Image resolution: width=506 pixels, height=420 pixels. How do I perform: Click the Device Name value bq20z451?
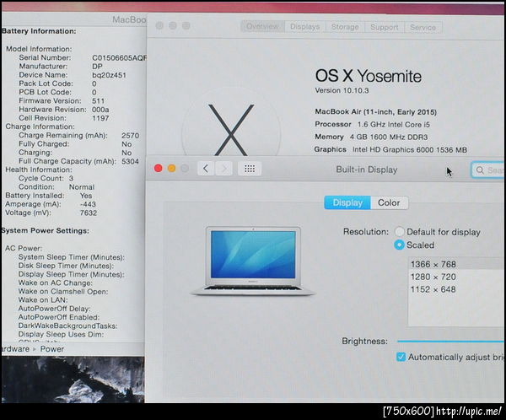pyautogui.click(x=109, y=75)
